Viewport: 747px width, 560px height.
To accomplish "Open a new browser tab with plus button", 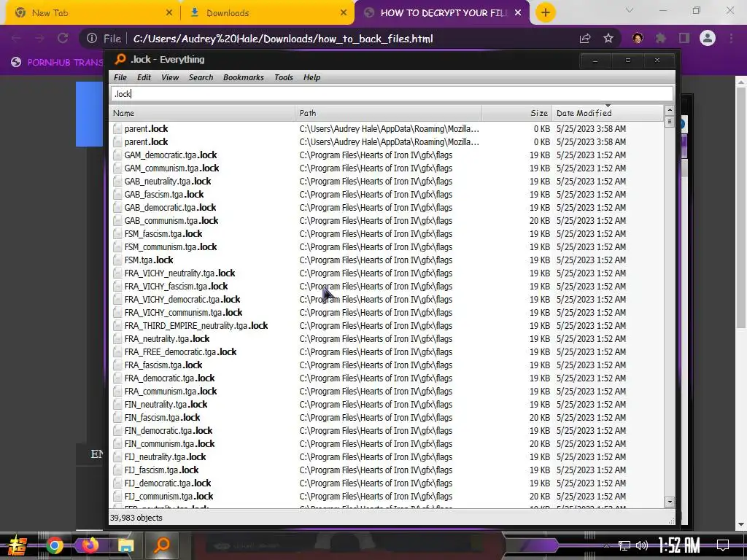I will tap(546, 12).
